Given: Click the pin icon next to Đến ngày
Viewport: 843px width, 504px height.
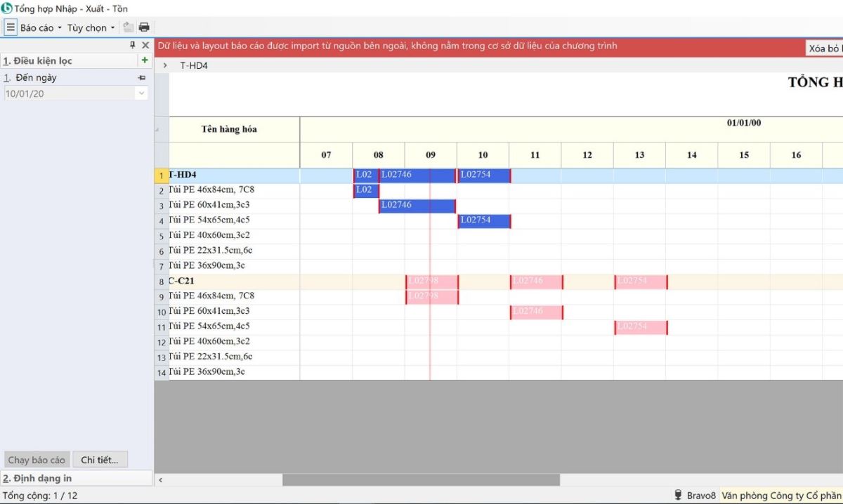Looking at the screenshot, I should pos(142,78).
